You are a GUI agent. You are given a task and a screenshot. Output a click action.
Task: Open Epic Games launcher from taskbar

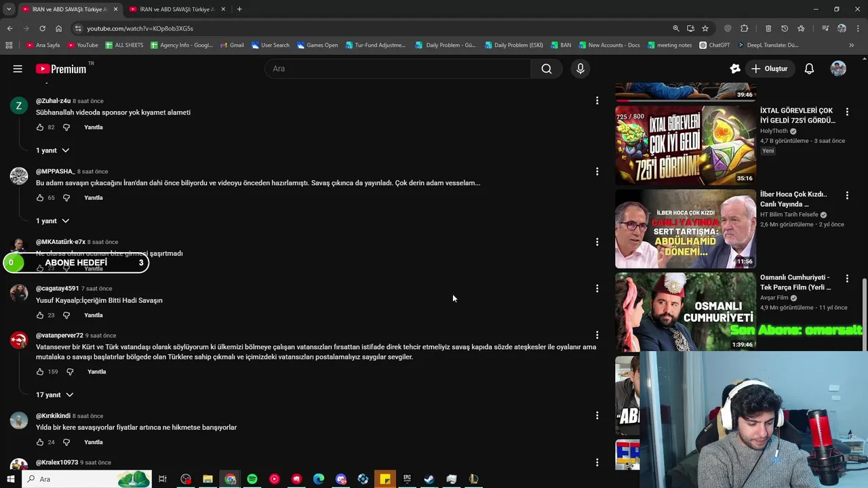point(407,479)
